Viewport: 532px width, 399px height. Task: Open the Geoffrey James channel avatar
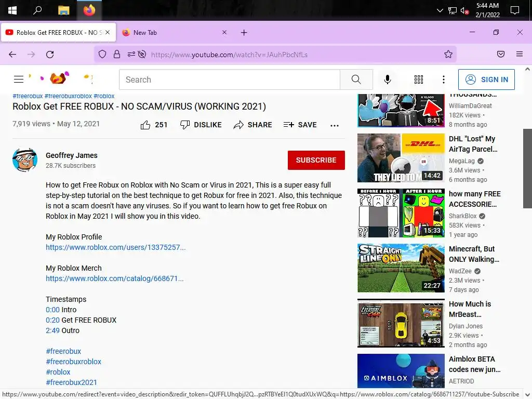pos(25,160)
